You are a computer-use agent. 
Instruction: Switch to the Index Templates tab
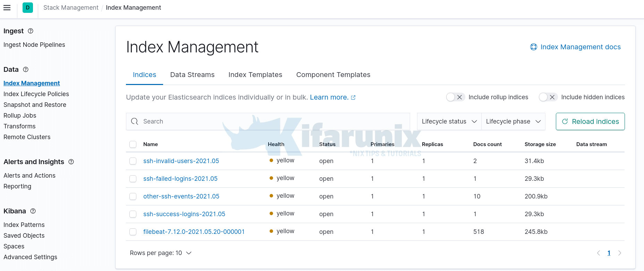coord(255,75)
